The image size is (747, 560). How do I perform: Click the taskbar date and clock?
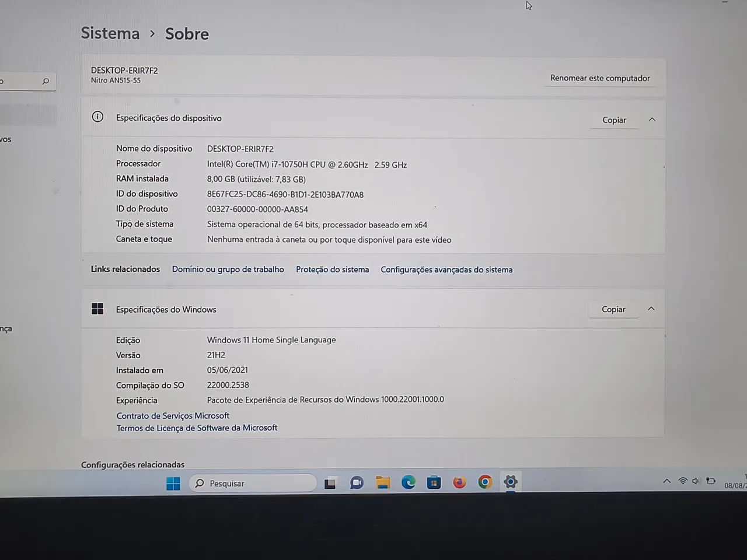735,481
